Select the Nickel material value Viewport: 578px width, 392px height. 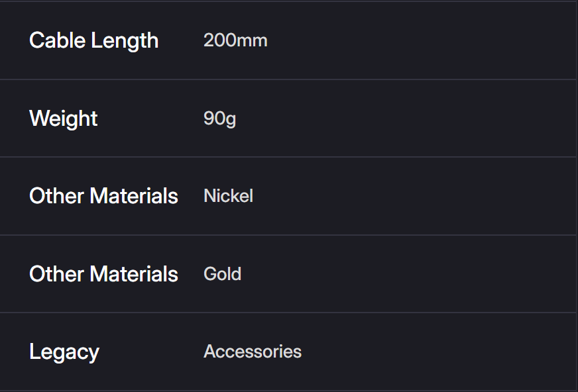[x=228, y=196]
